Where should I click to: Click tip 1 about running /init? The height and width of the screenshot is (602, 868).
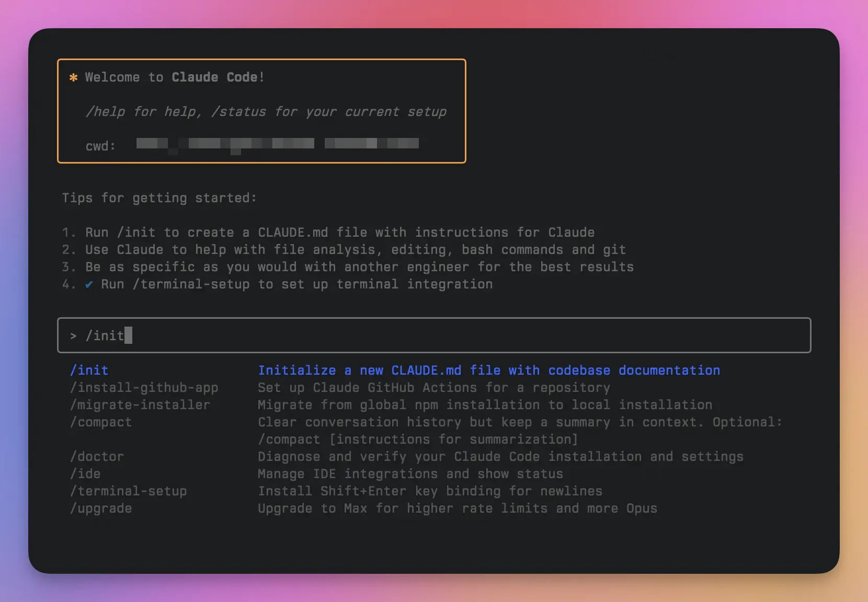[328, 232]
